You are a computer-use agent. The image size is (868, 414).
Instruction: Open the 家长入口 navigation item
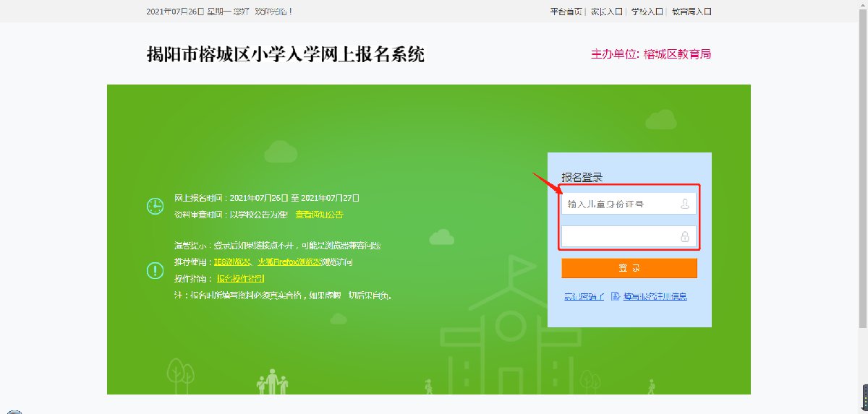(x=606, y=12)
